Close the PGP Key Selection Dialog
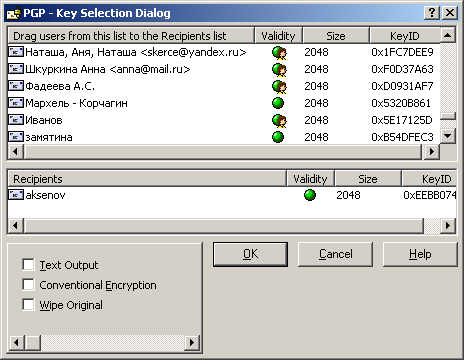This screenshot has width=464, height=360. coord(450,13)
